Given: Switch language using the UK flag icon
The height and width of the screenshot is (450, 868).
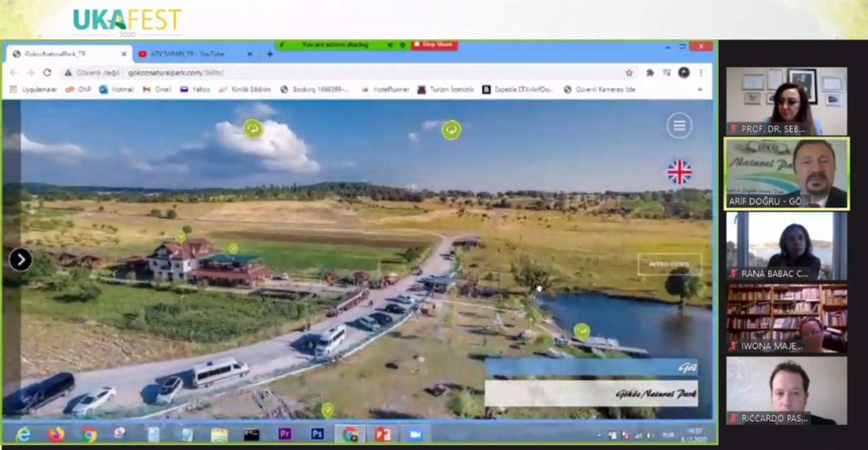Looking at the screenshot, I should click(679, 172).
